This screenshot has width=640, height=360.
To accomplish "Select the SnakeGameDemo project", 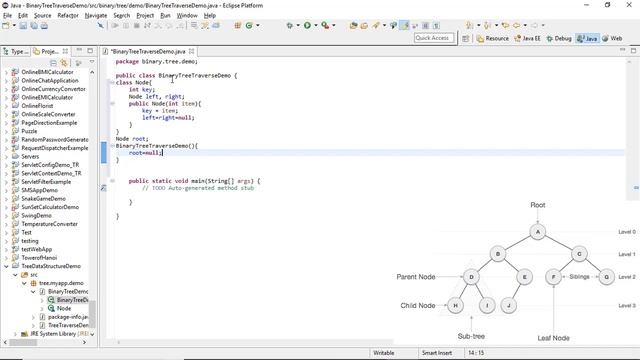I will 43,198.
